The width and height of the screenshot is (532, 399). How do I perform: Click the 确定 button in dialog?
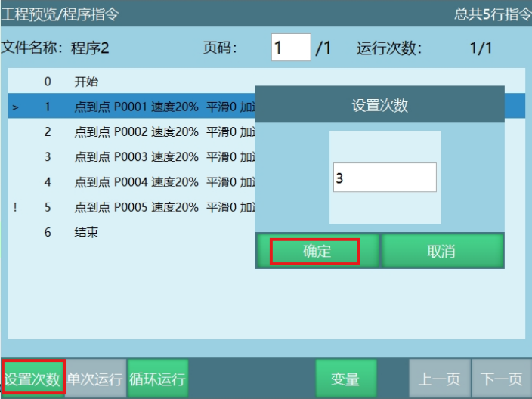pyautogui.click(x=315, y=252)
